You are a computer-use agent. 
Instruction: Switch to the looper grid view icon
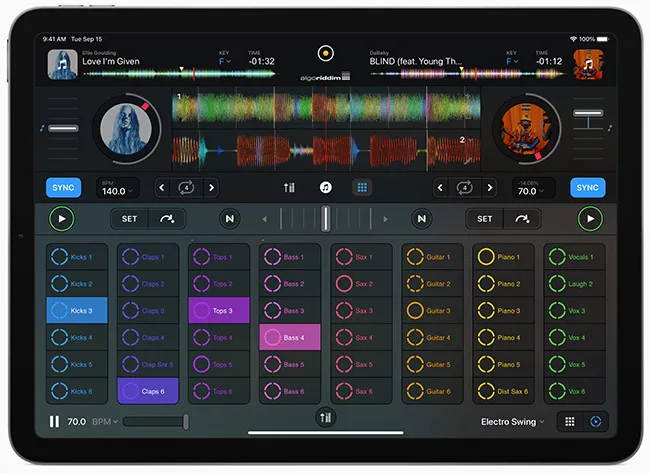(x=570, y=422)
